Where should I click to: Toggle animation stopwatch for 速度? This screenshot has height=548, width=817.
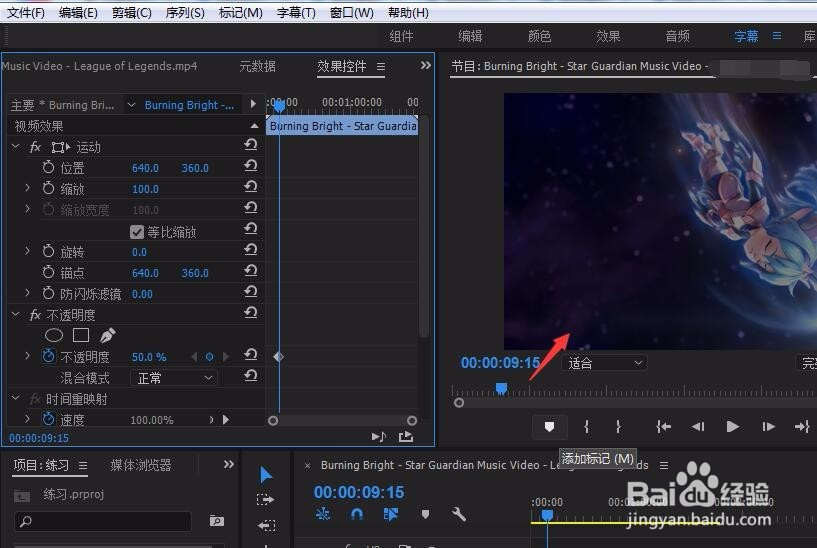coord(48,419)
